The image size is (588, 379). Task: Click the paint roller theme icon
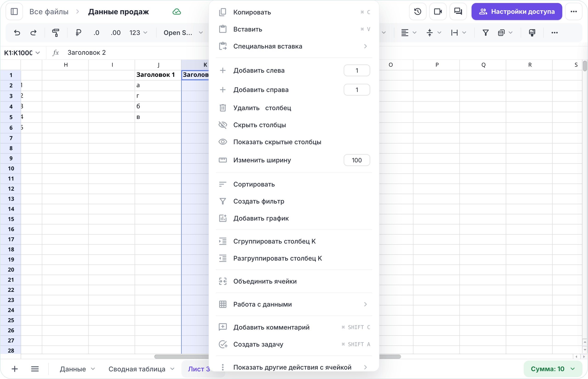[x=532, y=33]
